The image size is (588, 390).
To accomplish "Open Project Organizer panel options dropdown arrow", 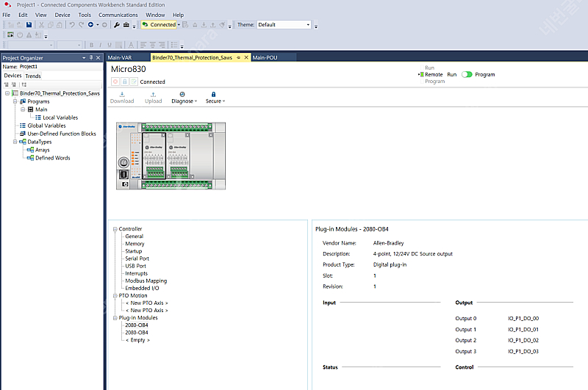I will coord(84,58).
